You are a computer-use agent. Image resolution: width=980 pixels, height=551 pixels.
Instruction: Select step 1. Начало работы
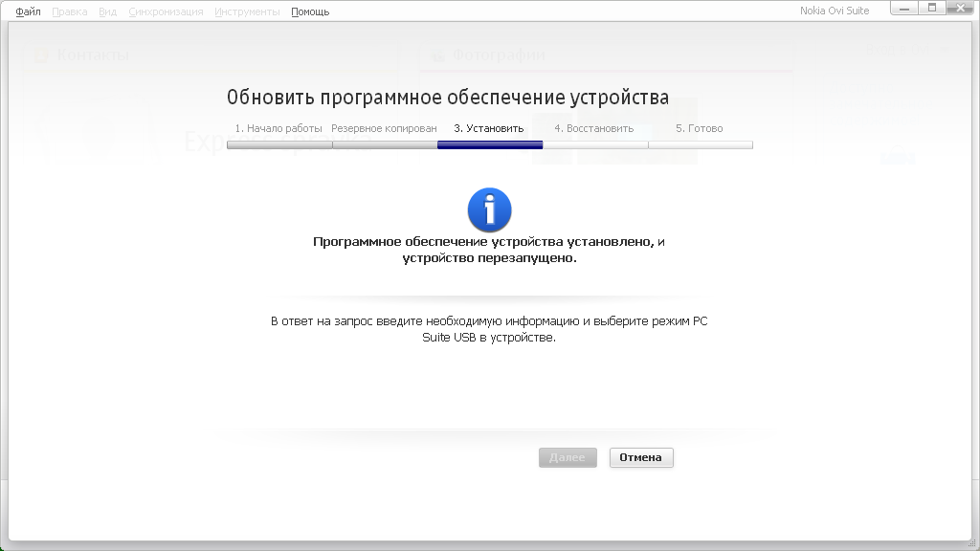[x=278, y=128]
